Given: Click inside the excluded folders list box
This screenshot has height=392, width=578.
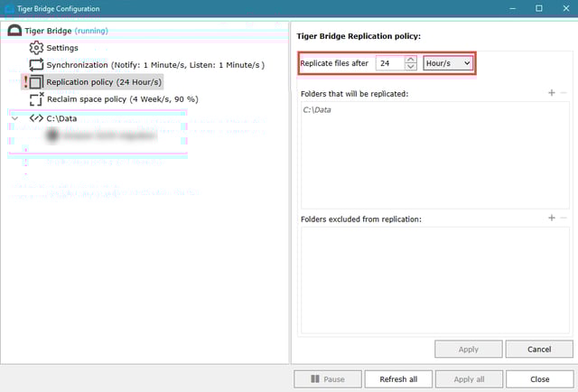Looking at the screenshot, I should tap(435, 280).
